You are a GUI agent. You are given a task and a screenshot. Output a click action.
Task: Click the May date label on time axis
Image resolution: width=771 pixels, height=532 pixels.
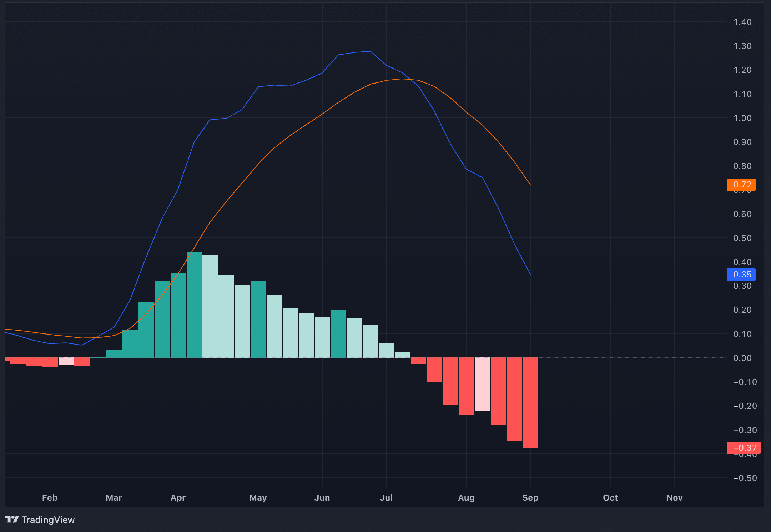[x=258, y=498]
